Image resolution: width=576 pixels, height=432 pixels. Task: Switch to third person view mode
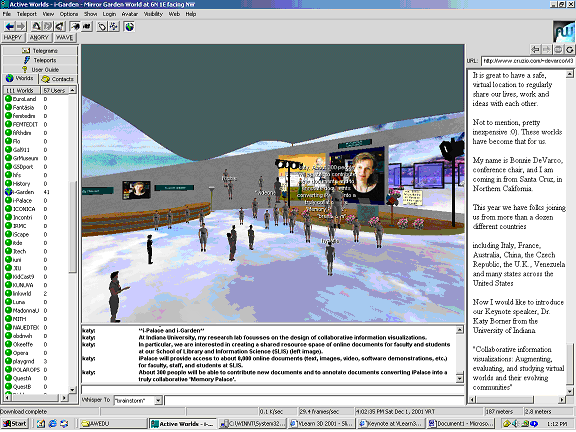(x=87, y=26)
